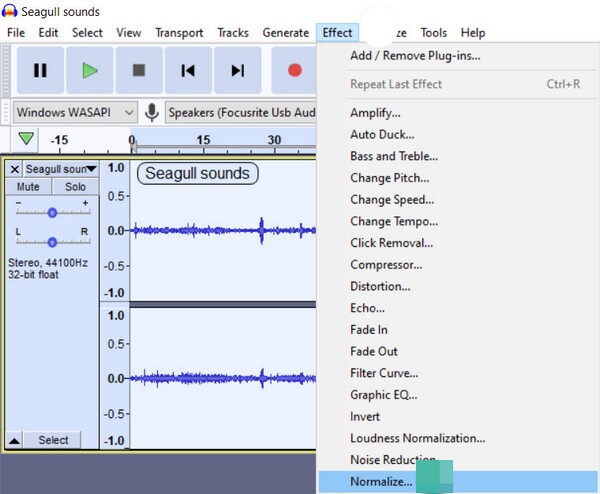Screen dimensions: 600x494
Task: Open the Help menu
Action: [x=473, y=33]
